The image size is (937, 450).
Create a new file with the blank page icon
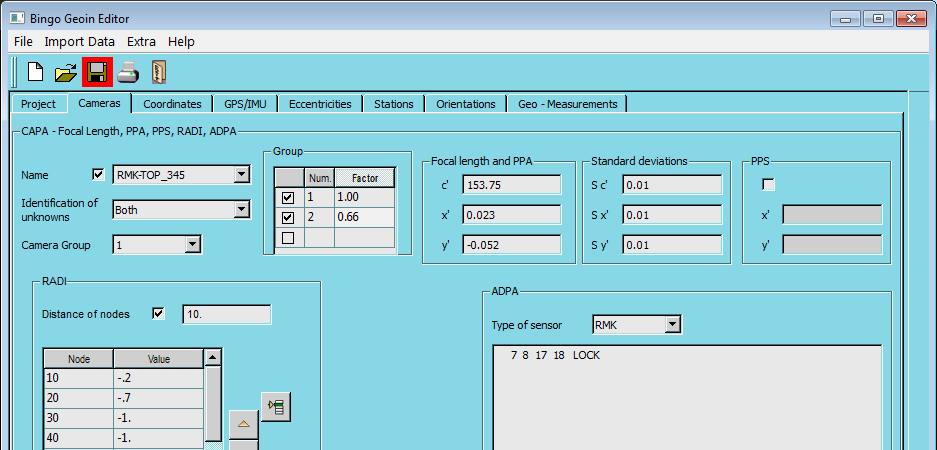36,73
